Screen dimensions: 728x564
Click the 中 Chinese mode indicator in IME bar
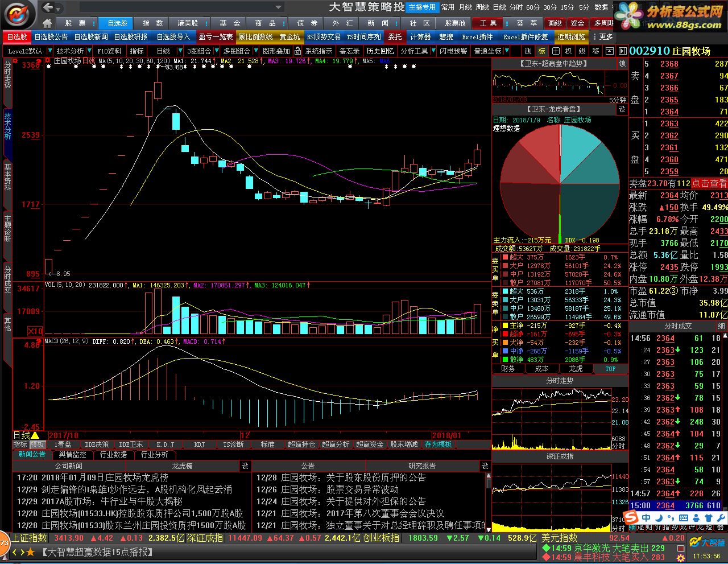tap(646, 518)
